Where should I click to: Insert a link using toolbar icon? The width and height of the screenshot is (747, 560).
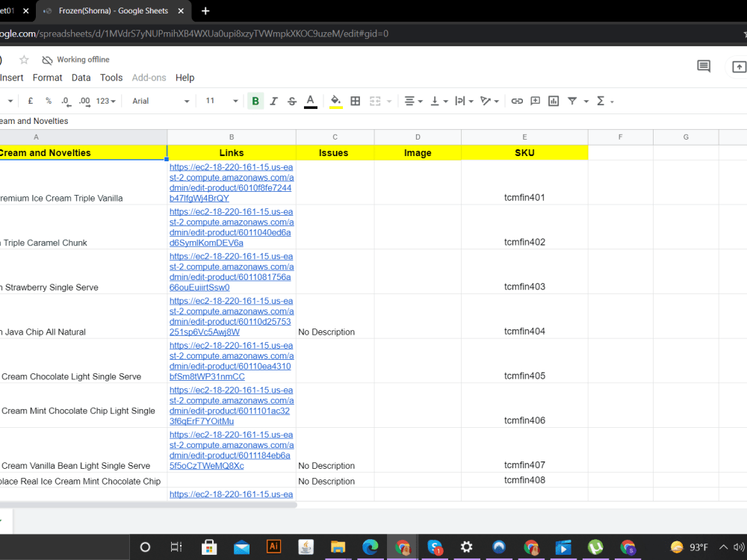pyautogui.click(x=517, y=101)
